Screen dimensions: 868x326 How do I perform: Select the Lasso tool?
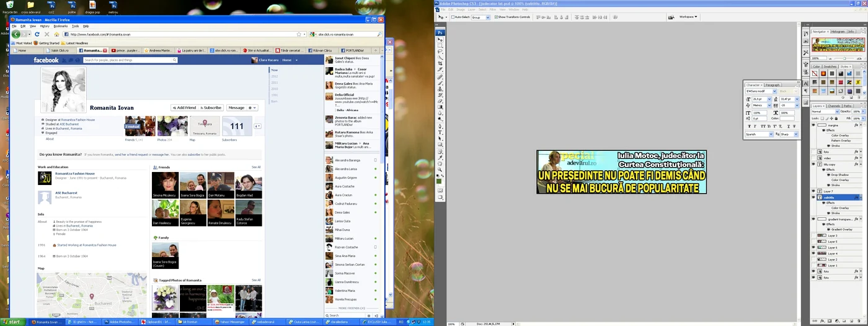tap(440, 51)
